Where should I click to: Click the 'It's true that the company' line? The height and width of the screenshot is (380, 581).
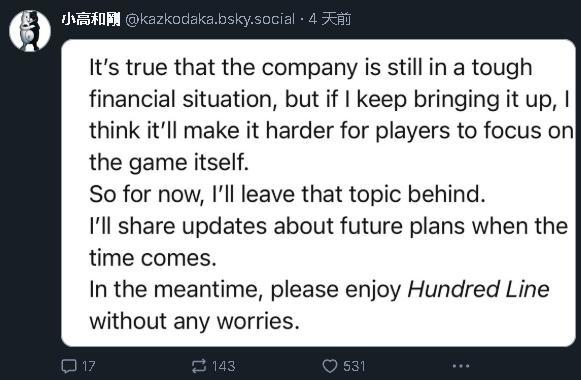coord(311,67)
